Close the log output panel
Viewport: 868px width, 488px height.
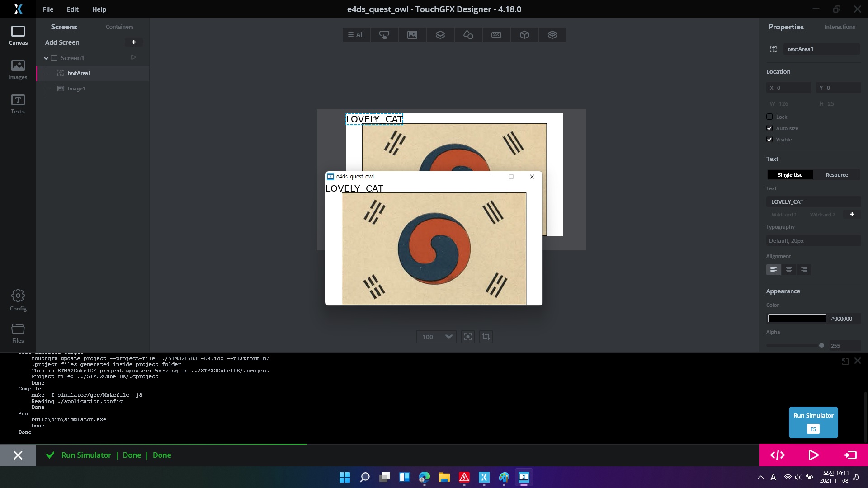tap(858, 361)
